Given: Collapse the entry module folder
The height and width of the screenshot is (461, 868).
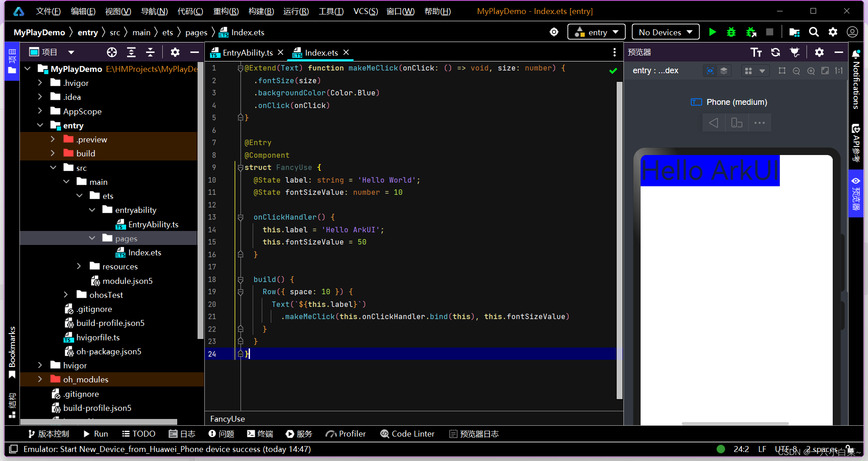Looking at the screenshot, I should pyautogui.click(x=40, y=125).
